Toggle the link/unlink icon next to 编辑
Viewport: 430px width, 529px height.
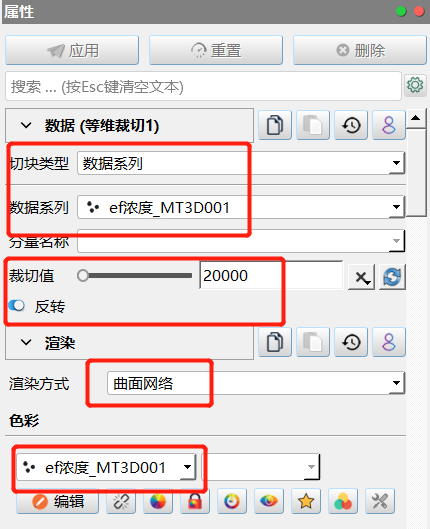click(x=121, y=501)
